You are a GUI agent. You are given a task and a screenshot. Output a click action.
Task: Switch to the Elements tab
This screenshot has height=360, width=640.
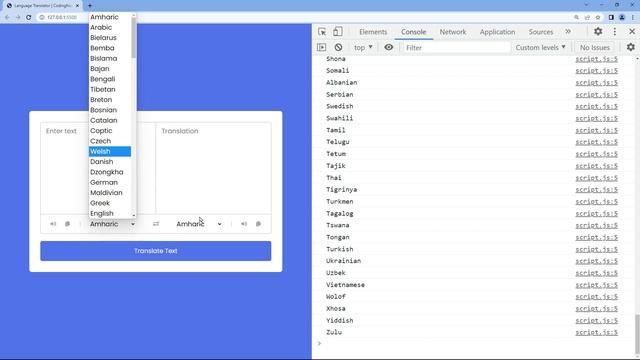(373, 32)
